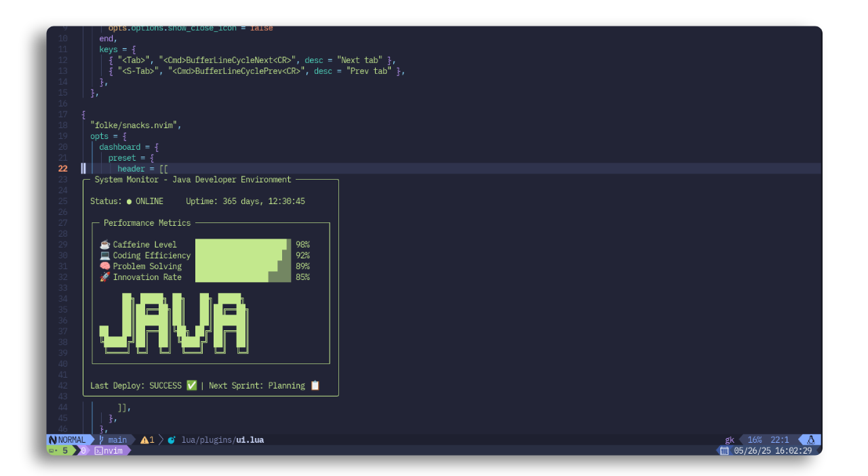Click the green check mark after SUCCESS

point(192,386)
